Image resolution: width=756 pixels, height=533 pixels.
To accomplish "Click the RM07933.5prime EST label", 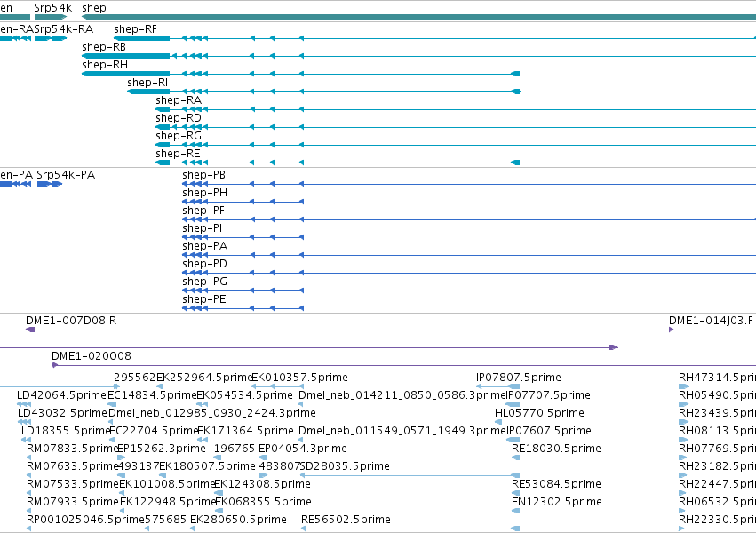I will click(72, 502).
